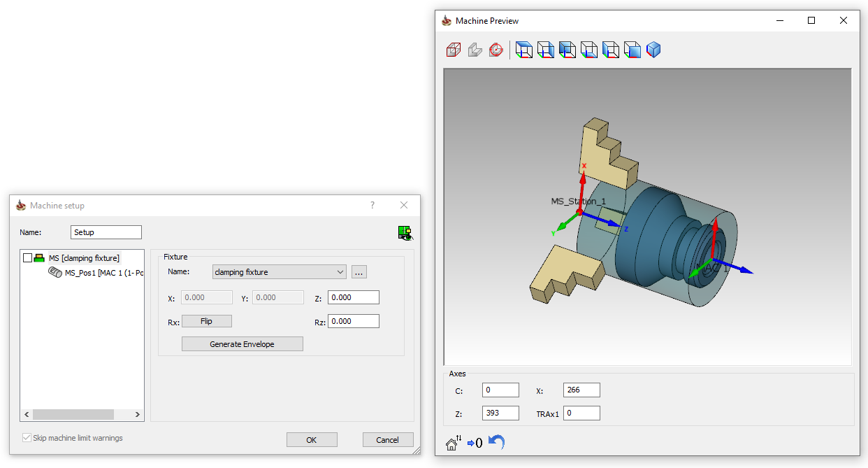This screenshot has width=868, height=468.
Task: Select the front view cube icon
Action: tap(632, 50)
